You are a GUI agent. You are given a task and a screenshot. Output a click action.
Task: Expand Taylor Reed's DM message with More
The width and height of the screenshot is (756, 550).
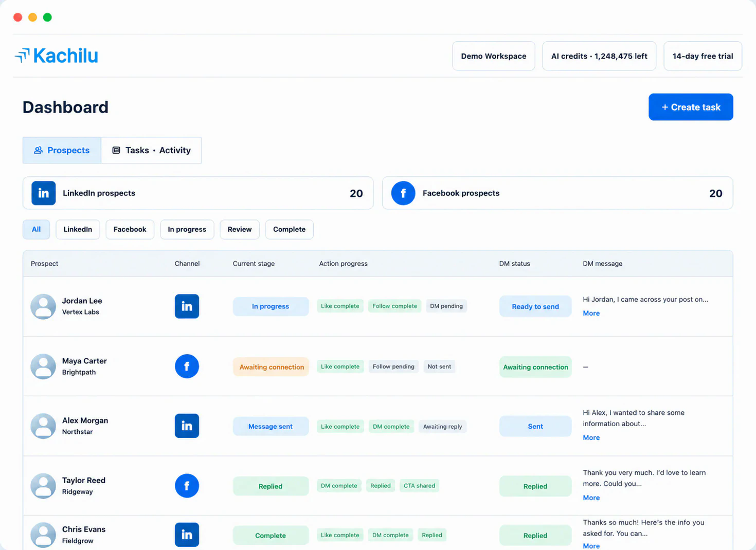pyautogui.click(x=591, y=498)
